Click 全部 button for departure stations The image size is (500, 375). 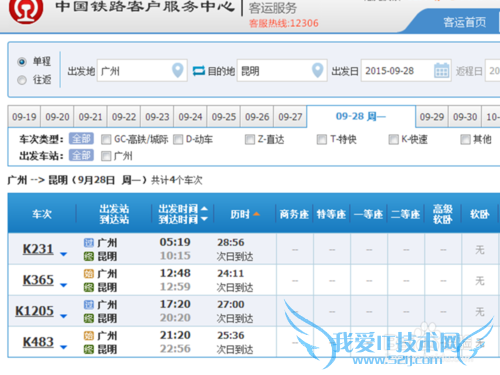81,155
